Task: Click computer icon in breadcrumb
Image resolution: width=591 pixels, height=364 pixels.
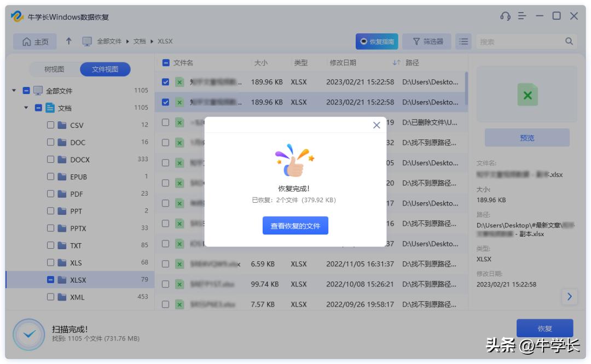Action: [x=87, y=42]
